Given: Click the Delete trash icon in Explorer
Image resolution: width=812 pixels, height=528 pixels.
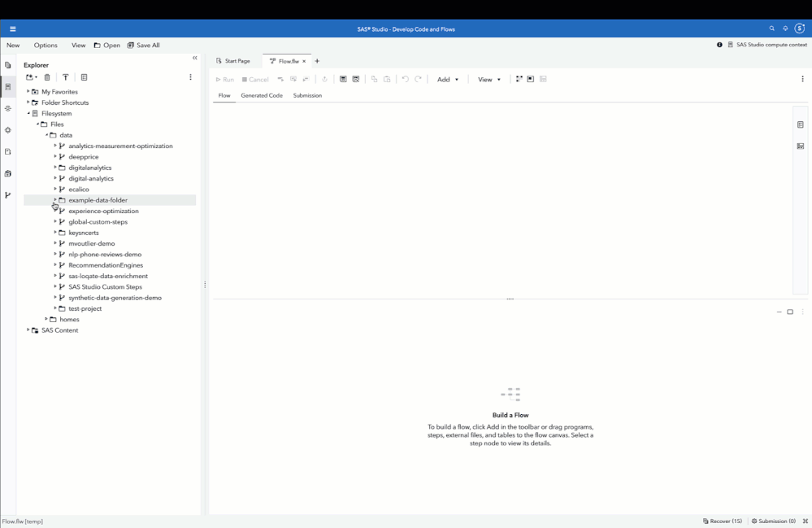Looking at the screenshot, I should pyautogui.click(x=47, y=77).
